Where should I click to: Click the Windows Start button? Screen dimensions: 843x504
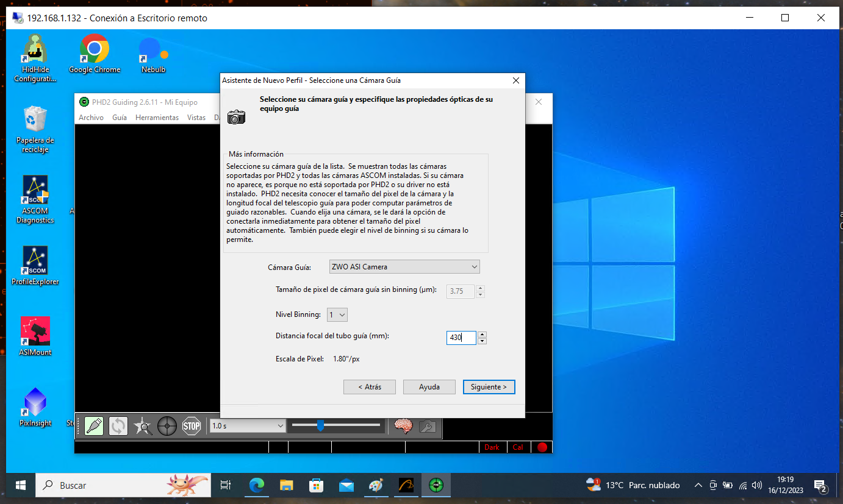coord(20,485)
